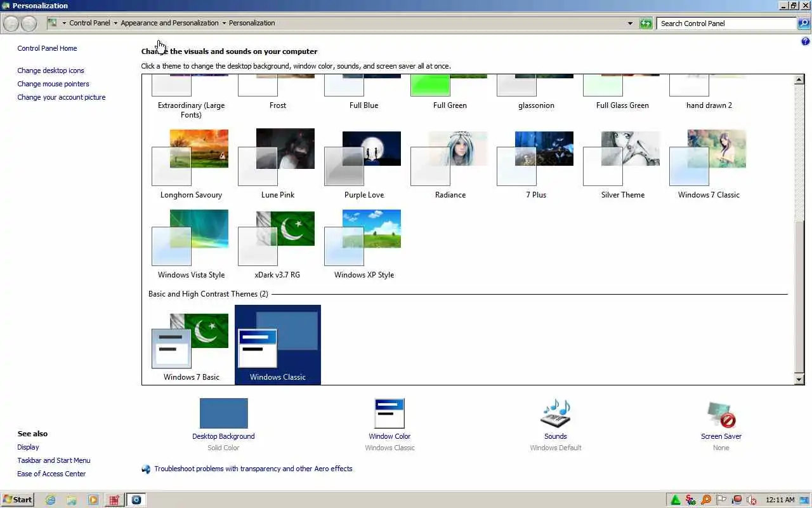Choose the hand drawn 2 theme
The image size is (812, 508).
coord(709,93)
